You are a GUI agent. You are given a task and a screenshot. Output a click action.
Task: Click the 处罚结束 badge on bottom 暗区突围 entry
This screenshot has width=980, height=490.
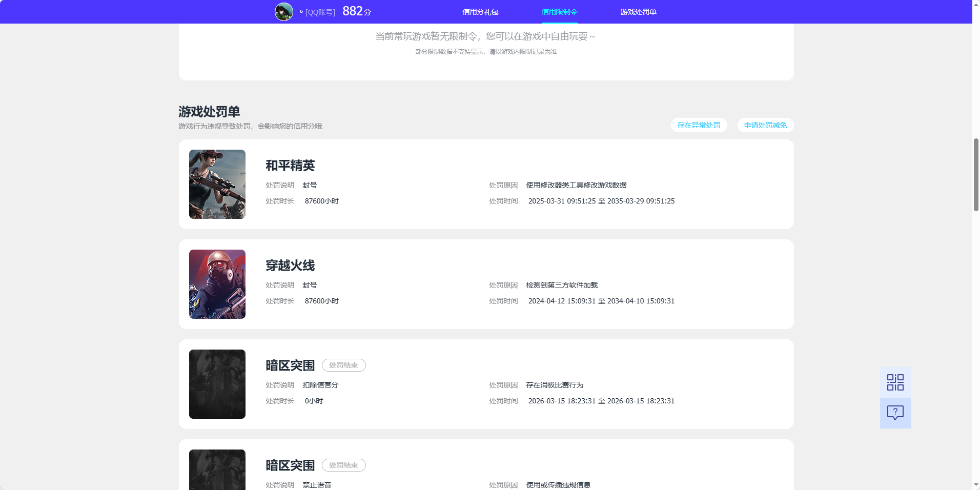pyautogui.click(x=343, y=465)
